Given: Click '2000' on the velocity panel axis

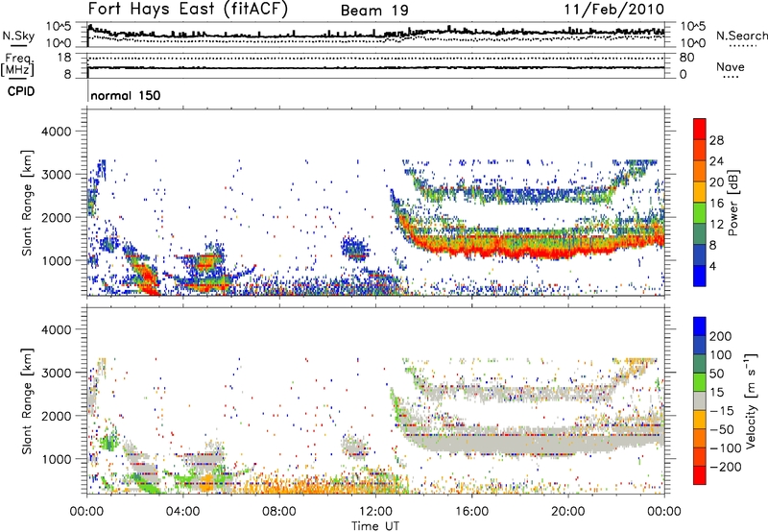Looking at the screenshot, I should (x=56, y=416).
